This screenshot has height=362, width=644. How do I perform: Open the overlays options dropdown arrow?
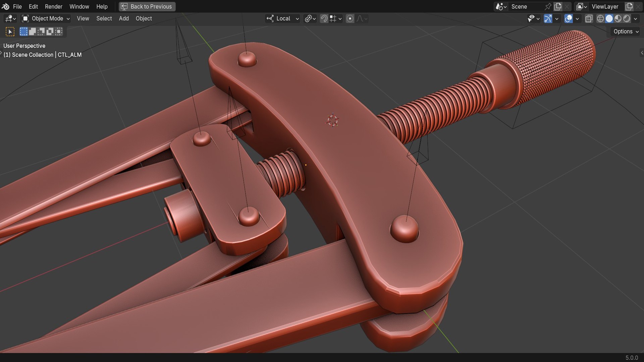(x=577, y=18)
